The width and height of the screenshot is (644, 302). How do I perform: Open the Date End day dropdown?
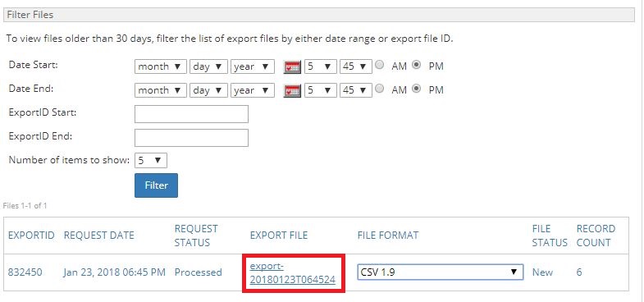coord(208,90)
